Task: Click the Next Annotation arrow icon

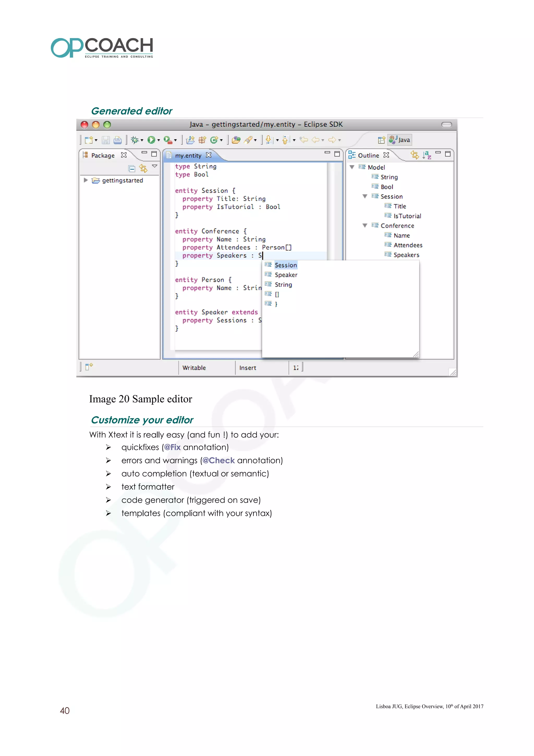Action: 269,140
